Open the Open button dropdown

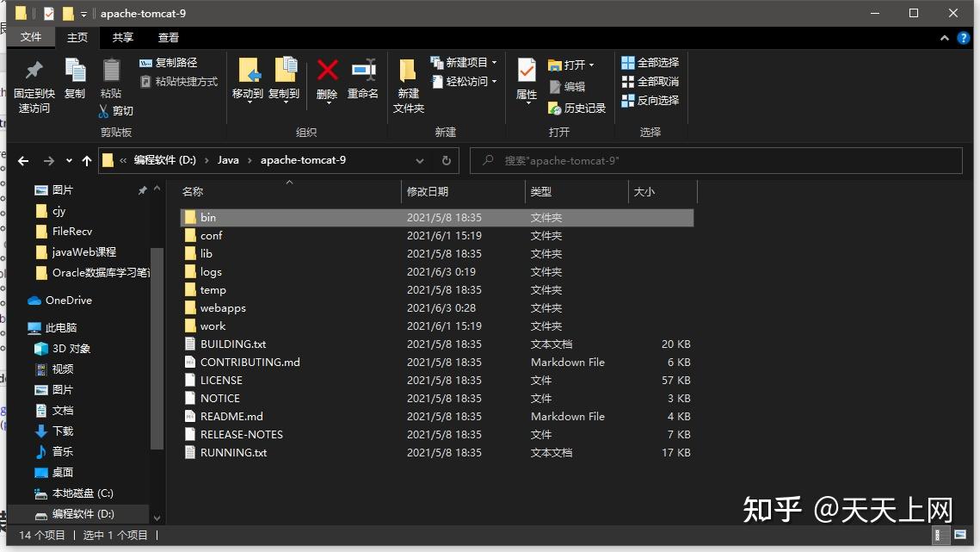coord(591,65)
